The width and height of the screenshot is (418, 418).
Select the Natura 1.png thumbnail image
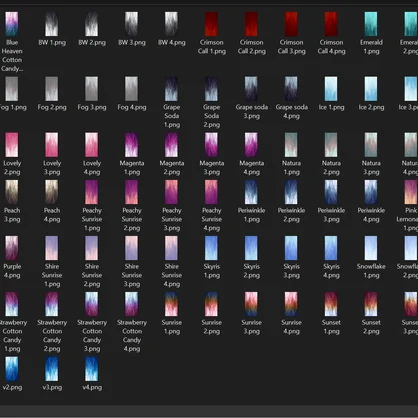291,145
